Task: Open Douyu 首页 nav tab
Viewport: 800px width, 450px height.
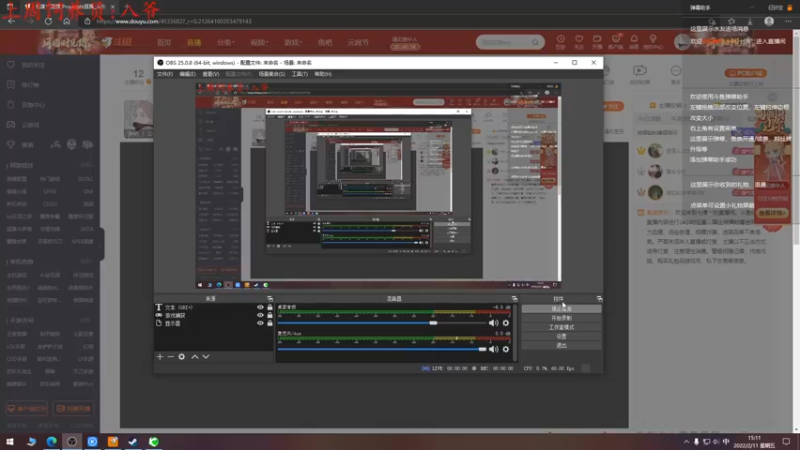Action: [x=164, y=42]
